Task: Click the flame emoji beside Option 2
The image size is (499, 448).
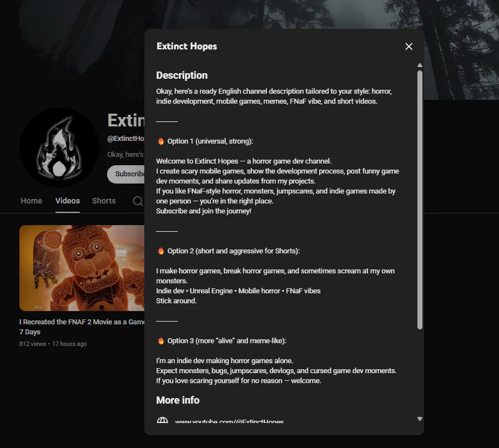Action: click(161, 251)
